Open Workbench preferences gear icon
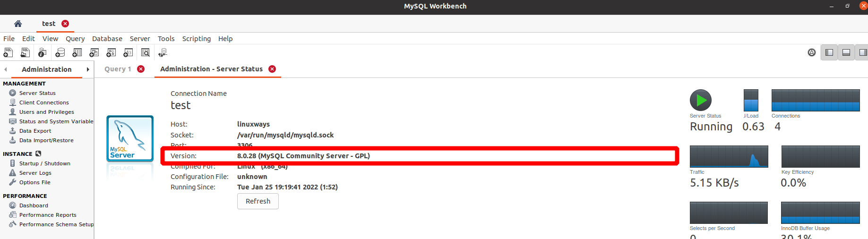This screenshot has width=868, height=239. point(812,52)
